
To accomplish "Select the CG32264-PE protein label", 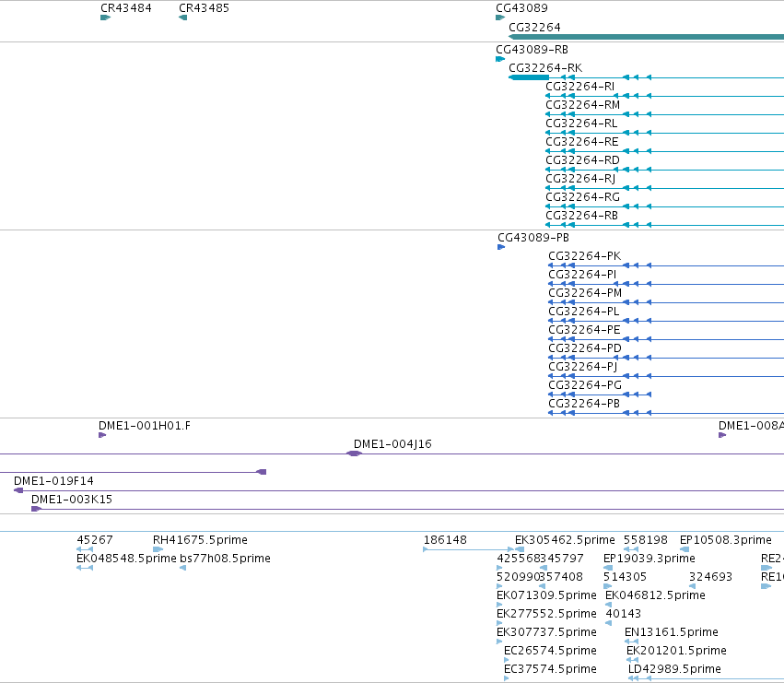I will [x=584, y=330].
